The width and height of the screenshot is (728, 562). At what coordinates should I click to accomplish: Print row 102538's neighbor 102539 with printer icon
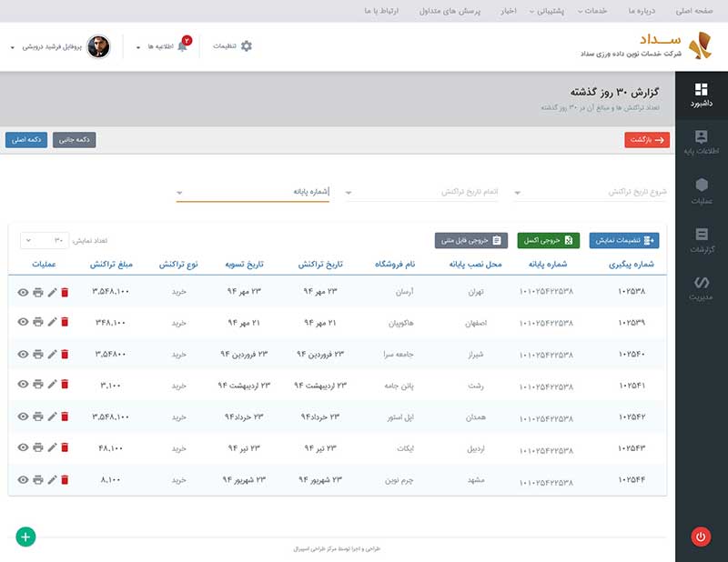[x=38, y=322]
